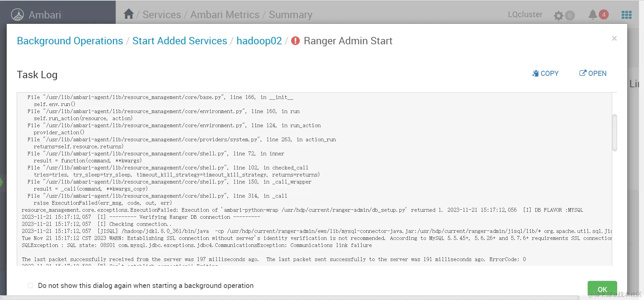Select Services in the top breadcrumb

[162, 15]
